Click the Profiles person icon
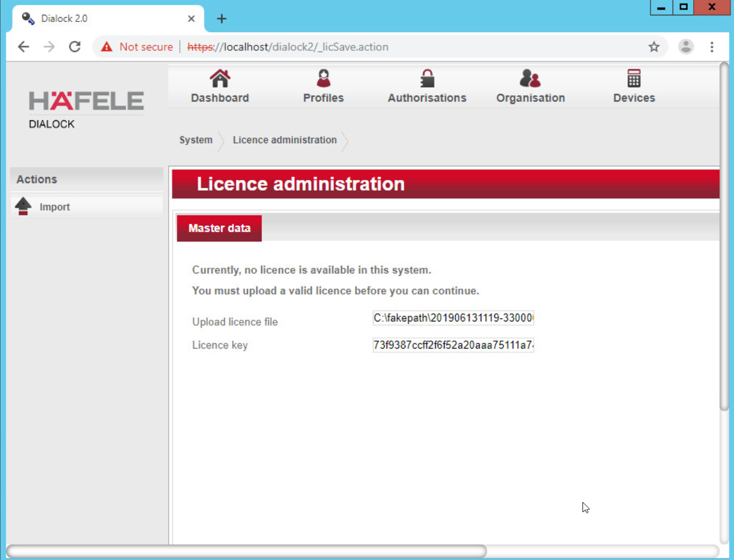The image size is (734, 560). (323, 78)
